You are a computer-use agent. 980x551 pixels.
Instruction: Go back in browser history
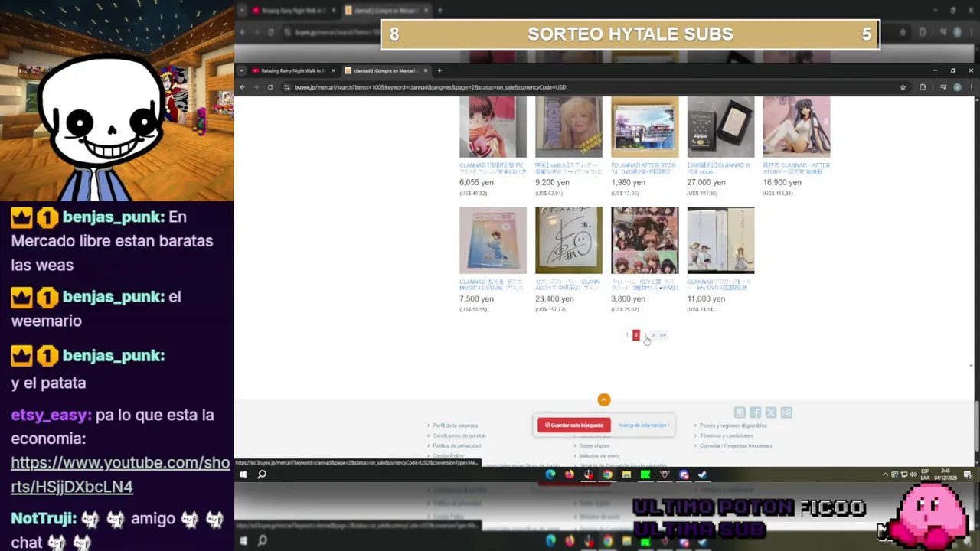click(x=243, y=87)
